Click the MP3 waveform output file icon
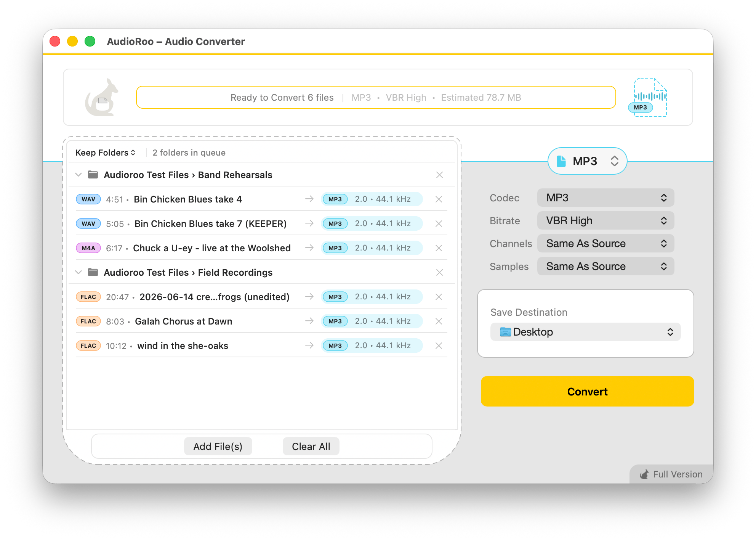Image resolution: width=756 pixels, height=540 pixels. point(648,97)
